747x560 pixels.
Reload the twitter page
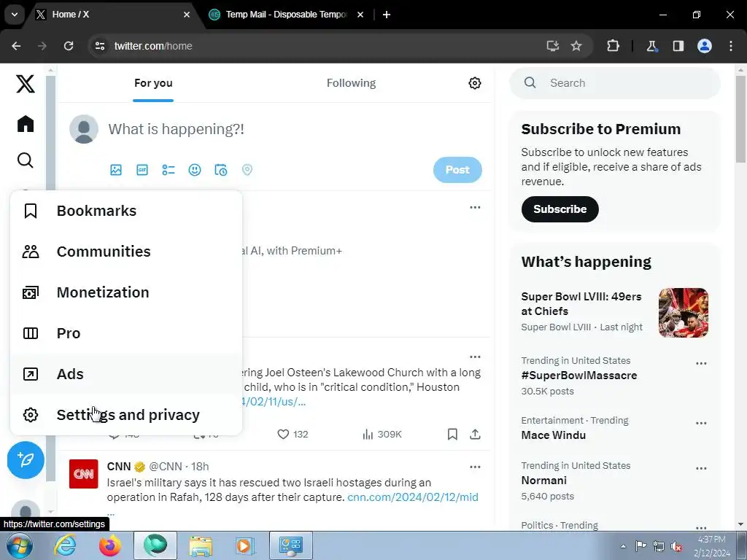coord(69,46)
